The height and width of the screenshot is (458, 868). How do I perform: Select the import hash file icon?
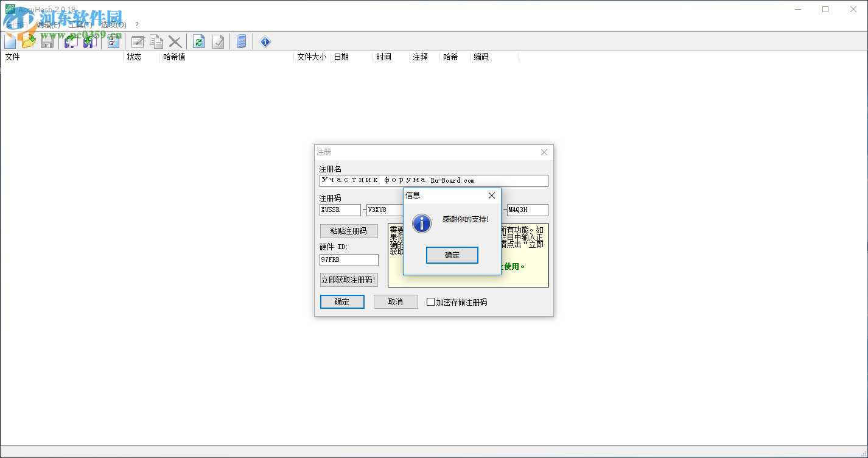pyautogui.click(x=89, y=41)
